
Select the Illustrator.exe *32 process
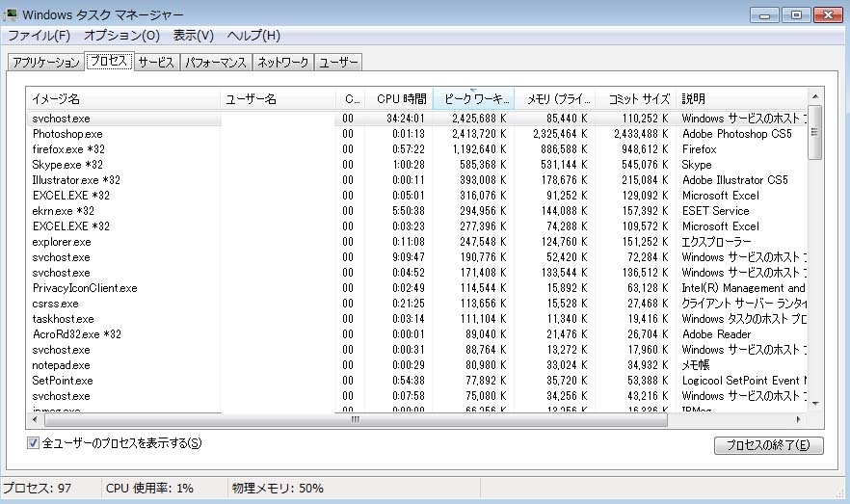click(417, 180)
